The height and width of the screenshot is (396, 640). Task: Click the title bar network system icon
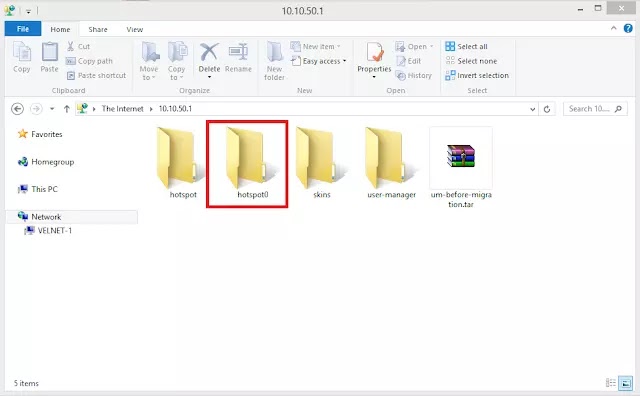(10, 10)
